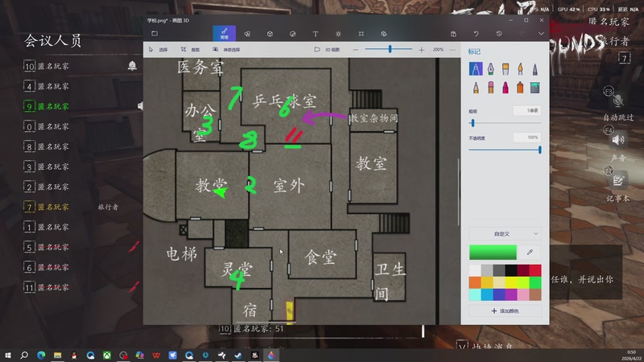This screenshot has width=644, height=362.
Task: Open the three-dots more options menu
Action: 452,50
